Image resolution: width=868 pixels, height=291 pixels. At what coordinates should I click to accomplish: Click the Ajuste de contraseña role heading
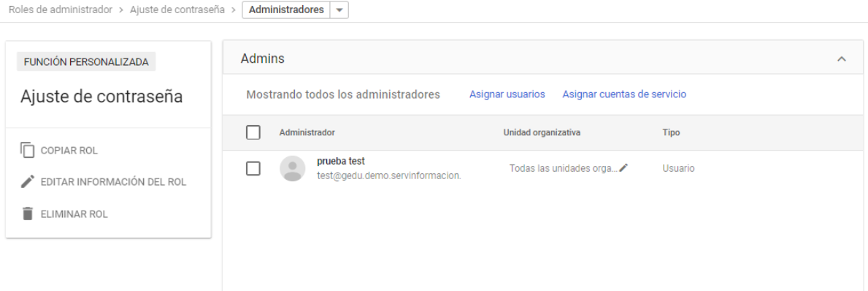[102, 97]
